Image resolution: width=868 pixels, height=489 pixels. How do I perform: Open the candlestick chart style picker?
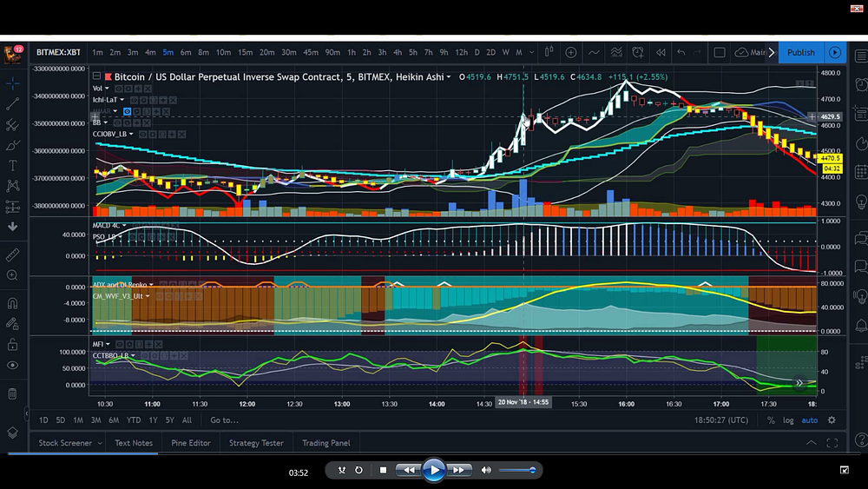[x=548, y=52]
